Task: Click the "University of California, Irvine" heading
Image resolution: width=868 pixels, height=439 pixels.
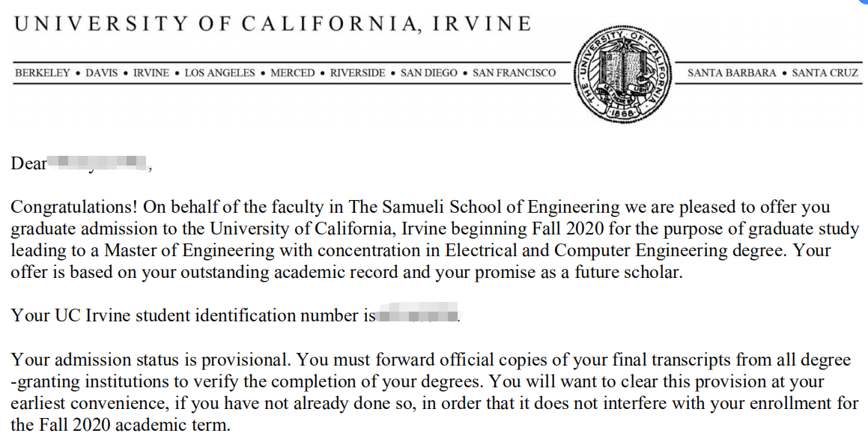Action: 273,25
